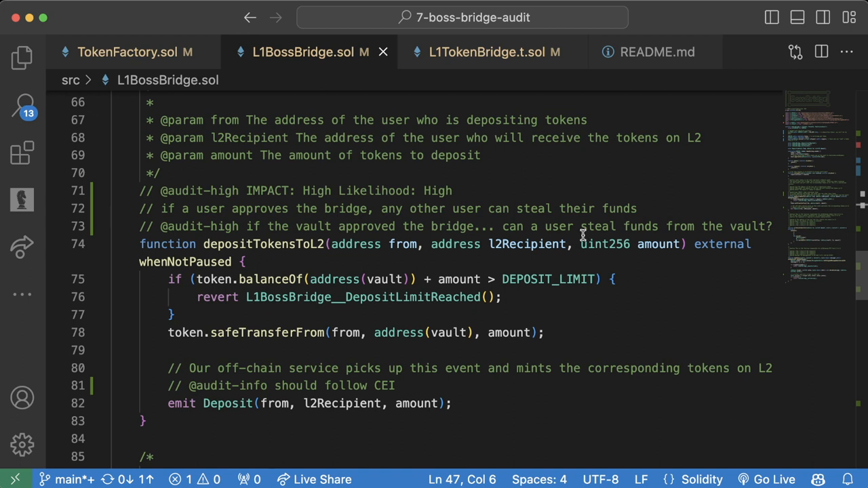868x488 pixels.
Task: Toggle the secondary side bar layout icon
Action: 823,18
